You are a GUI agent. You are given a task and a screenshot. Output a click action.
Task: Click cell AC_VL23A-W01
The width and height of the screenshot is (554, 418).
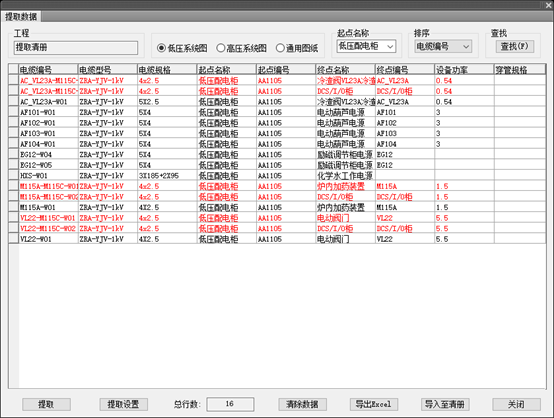pyautogui.click(x=48, y=102)
